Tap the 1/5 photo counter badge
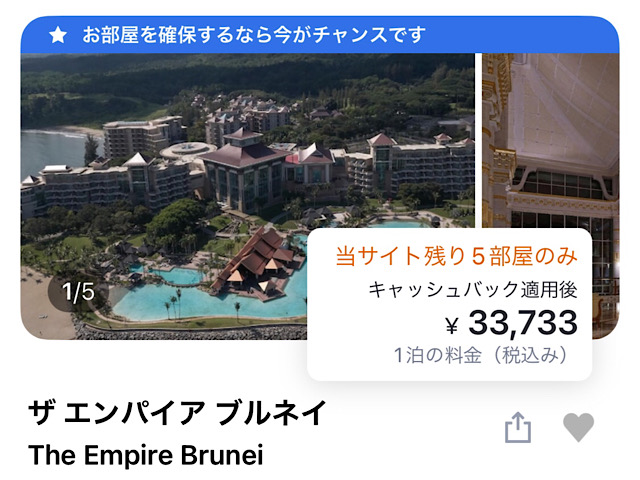640x480 pixels. 78,291
